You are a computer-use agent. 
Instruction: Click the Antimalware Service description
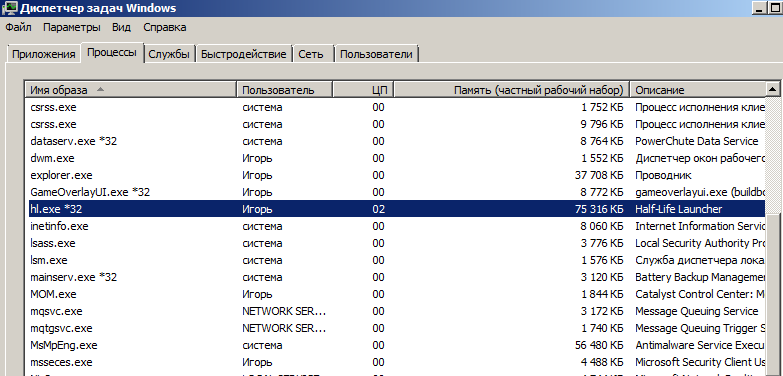point(700,345)
